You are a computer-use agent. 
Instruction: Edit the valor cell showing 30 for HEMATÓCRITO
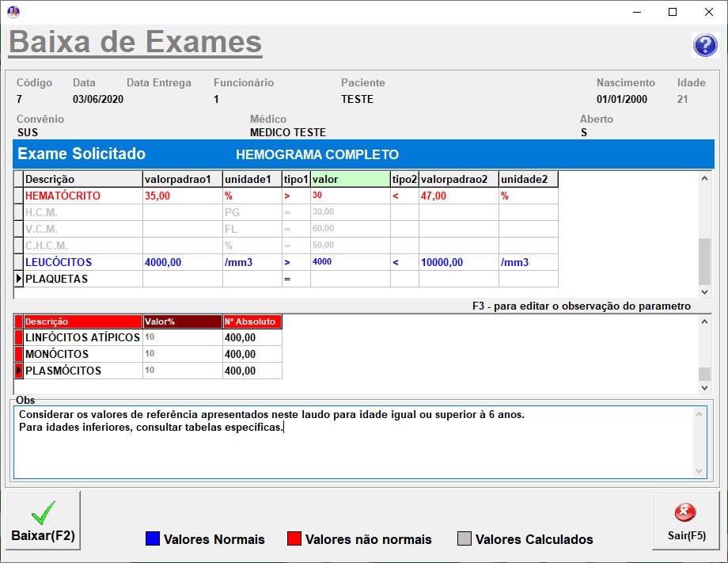coord(350,196)
